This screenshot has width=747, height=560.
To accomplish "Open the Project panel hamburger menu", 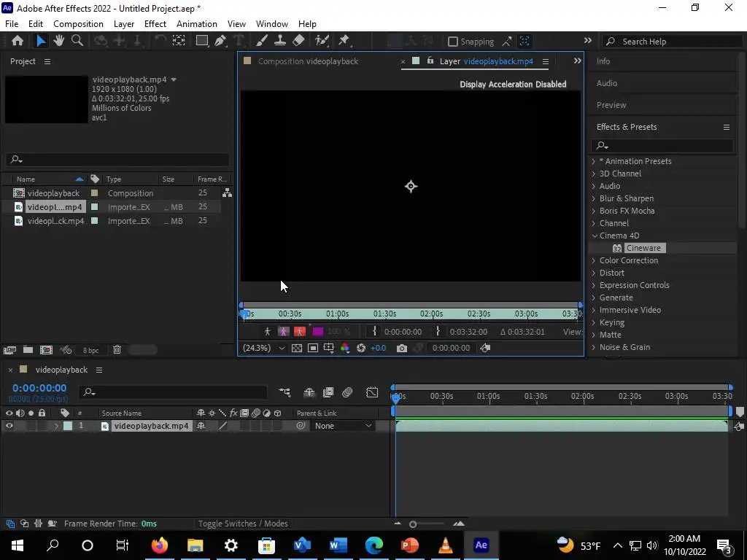I will pyautogui.click(x=47, y=61).
